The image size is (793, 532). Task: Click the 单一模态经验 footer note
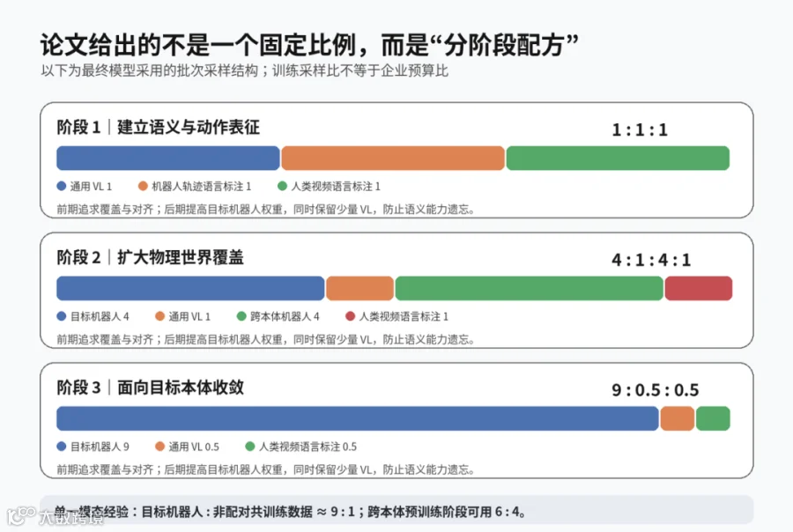(x=290, y=512)
